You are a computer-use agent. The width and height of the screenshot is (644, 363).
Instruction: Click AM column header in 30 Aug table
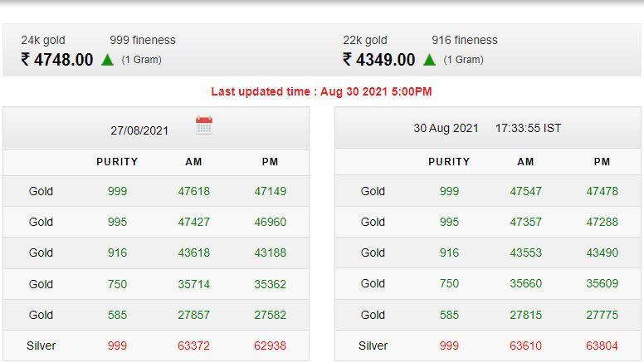click(x=525, y=162)
